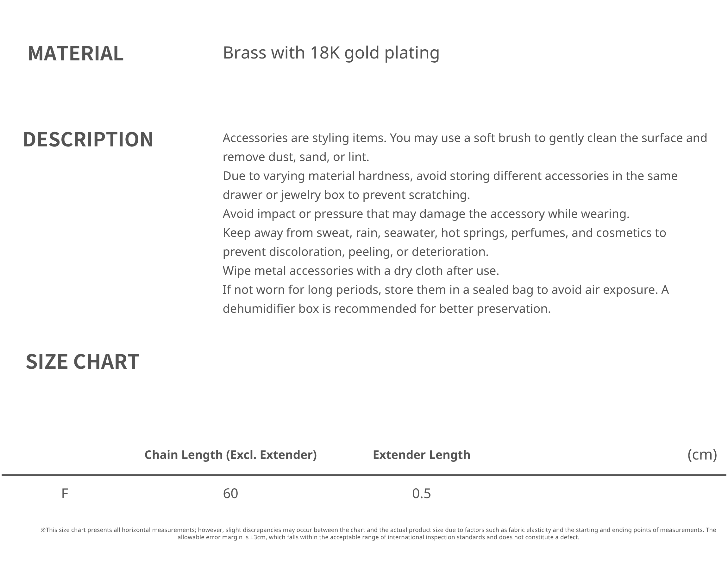Select the "Accessories are styling items" line

coord(465,138)
